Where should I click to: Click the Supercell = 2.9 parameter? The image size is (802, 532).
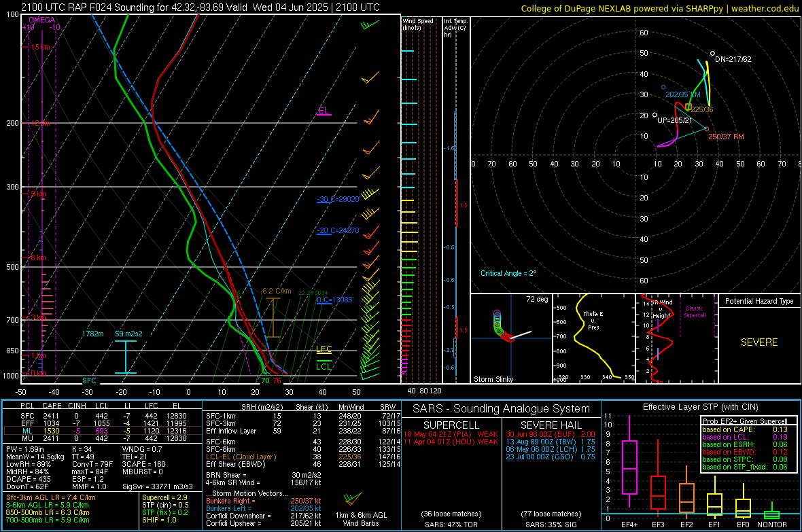(164, 497)
